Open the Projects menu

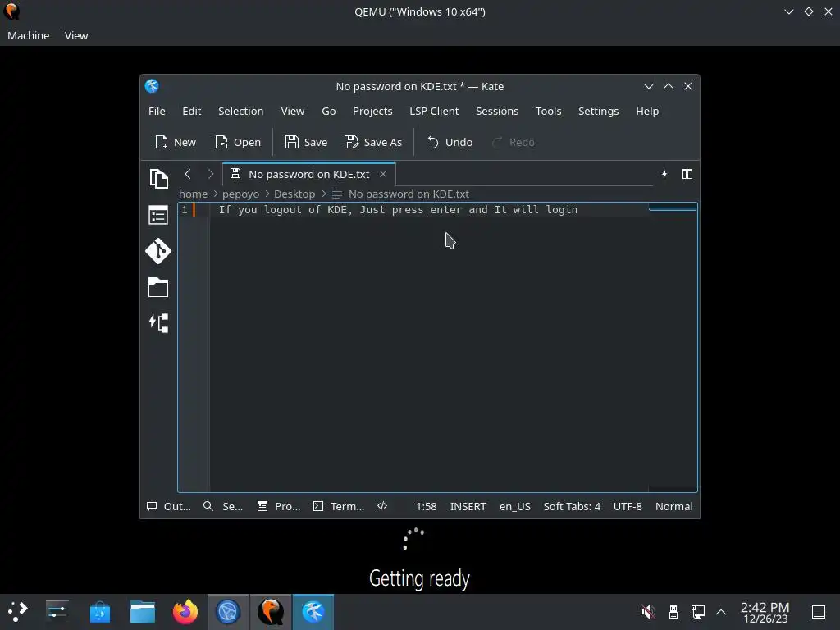372,111
